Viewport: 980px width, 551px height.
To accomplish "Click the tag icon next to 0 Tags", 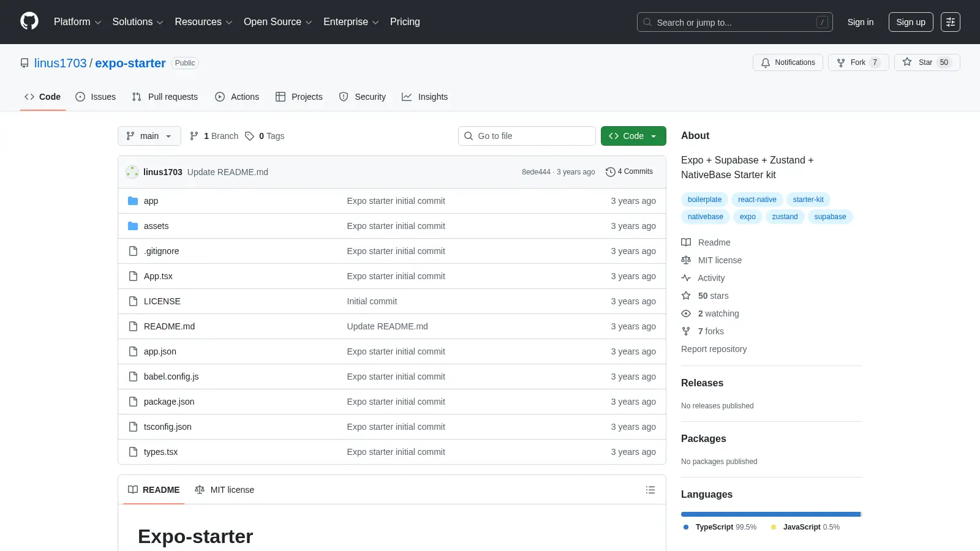I will (x=249, y=136).
